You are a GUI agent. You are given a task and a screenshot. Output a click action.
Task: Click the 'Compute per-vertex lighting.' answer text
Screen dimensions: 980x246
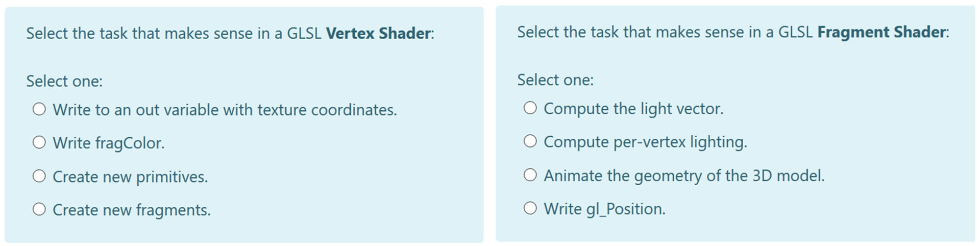(645, 142)
